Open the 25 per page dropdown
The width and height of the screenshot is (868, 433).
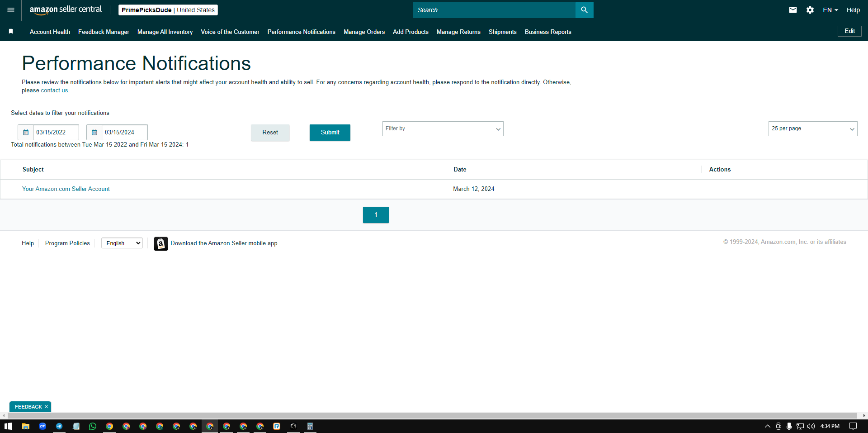813,129
